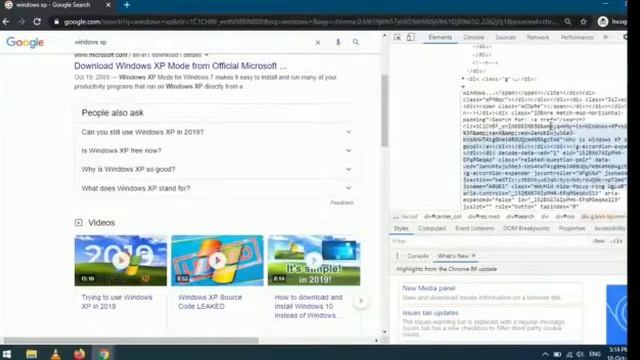The width and height of the screenshot is (640, 360).
Task: Click the voice search microphone icon
Action: [x=338, y=42]
